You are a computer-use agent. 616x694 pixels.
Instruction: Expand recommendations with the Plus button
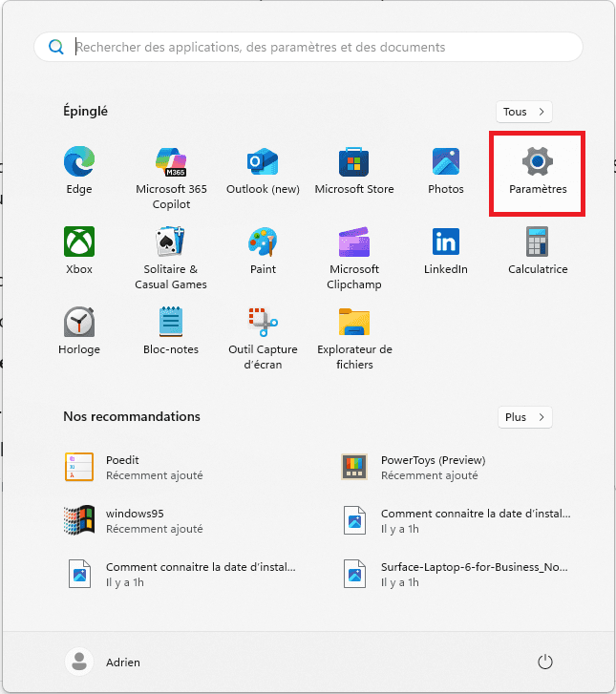pyautogui.click(x=524, y=417)
